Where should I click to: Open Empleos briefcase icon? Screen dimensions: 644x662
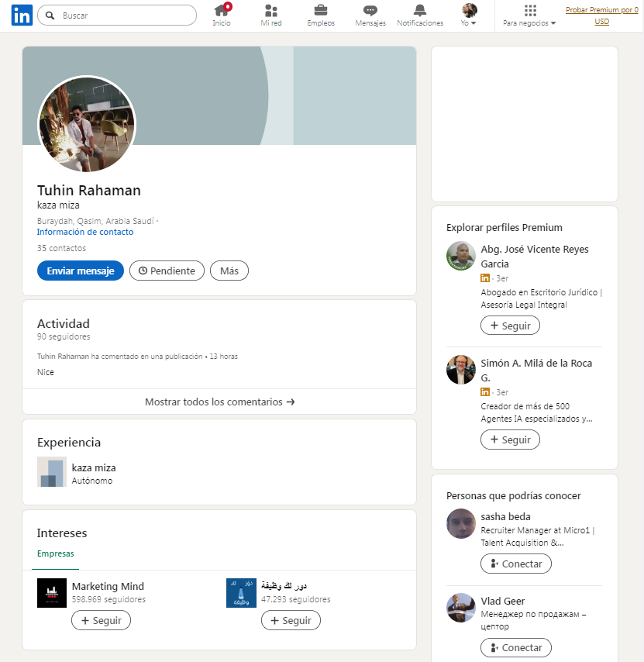321,10
